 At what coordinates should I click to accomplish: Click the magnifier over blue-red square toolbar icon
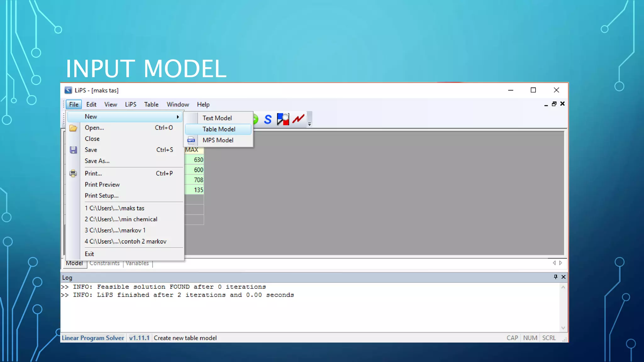pos(283,119)
